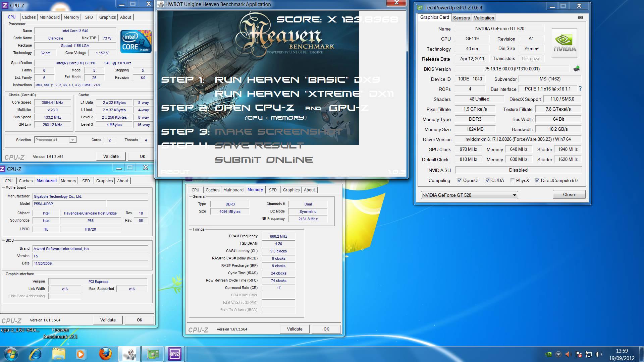
Task: Click the top CPU-Z title bar Z icon
Action: point(5,5)
